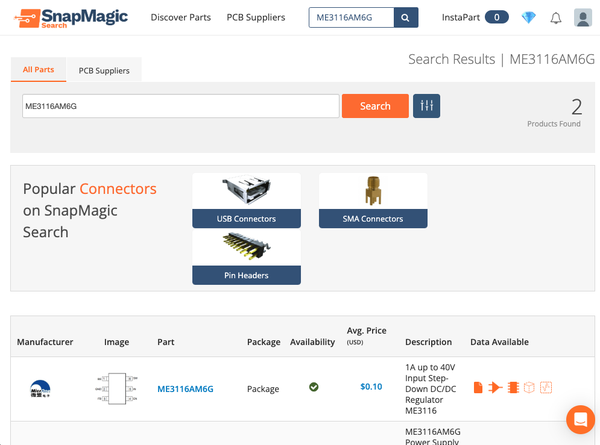Click the magnifier search icon in header
This screenshot has width=600, height=445.
406,18
